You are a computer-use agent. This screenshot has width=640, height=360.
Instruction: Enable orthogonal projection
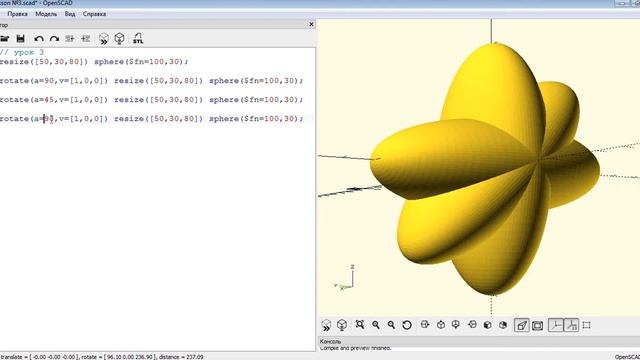point(538,325)
